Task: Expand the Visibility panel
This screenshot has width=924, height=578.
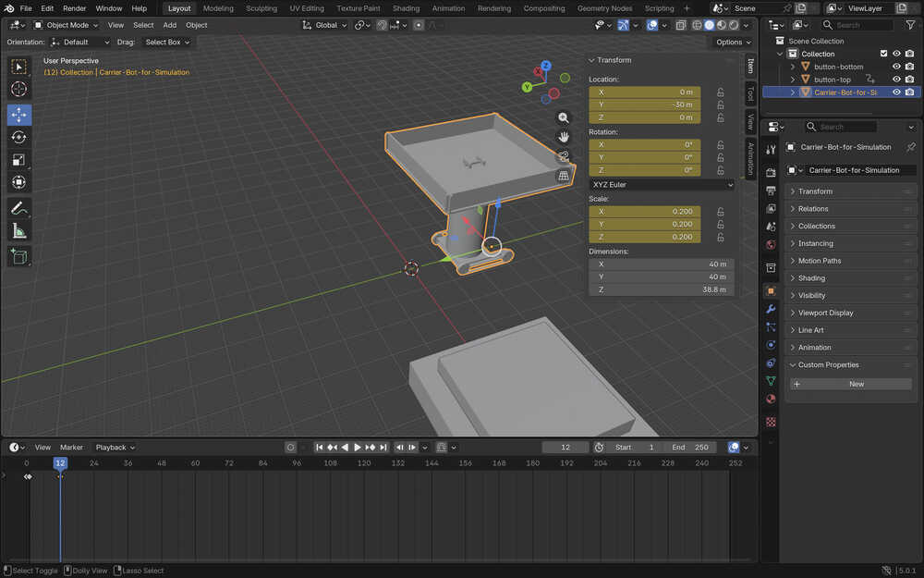Action: pyautogui.click(x=812, y=295)
